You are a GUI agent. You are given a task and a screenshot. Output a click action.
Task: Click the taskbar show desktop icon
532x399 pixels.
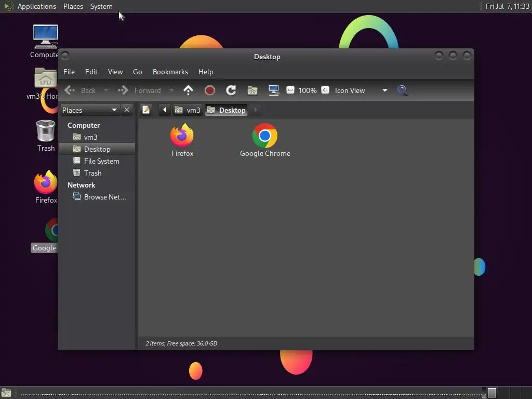point(6,393)
